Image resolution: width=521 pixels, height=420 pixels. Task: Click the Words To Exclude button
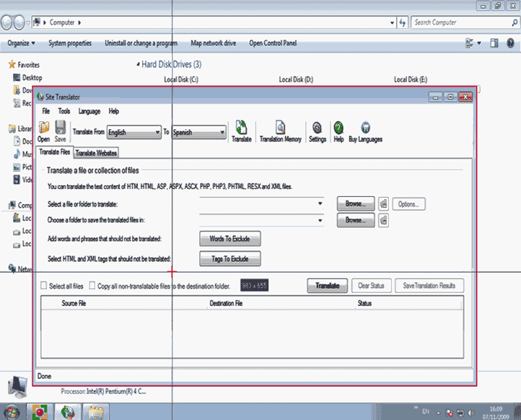tap(230, 239)
